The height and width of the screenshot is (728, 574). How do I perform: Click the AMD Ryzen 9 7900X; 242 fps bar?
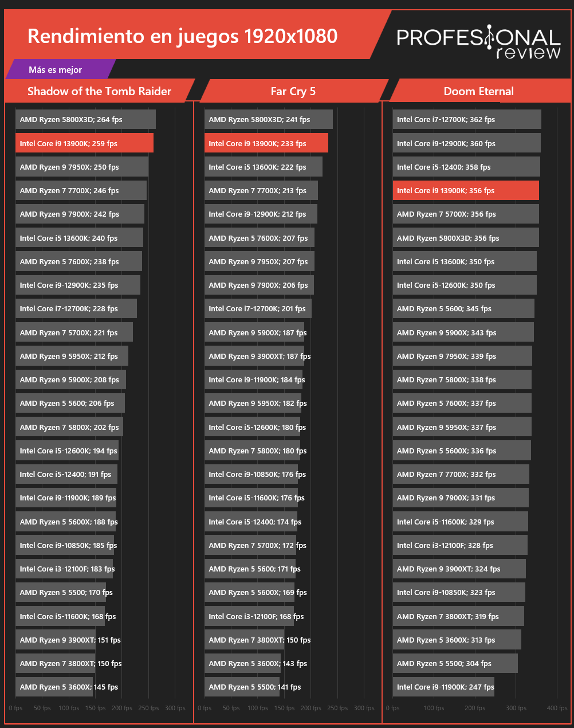(x=80, y=214)
